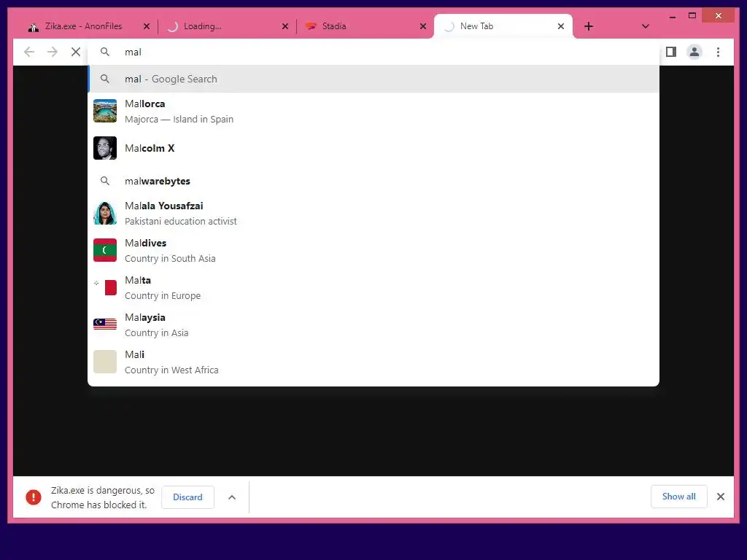
Task: Close the Loading... tab
Action: 285,27
